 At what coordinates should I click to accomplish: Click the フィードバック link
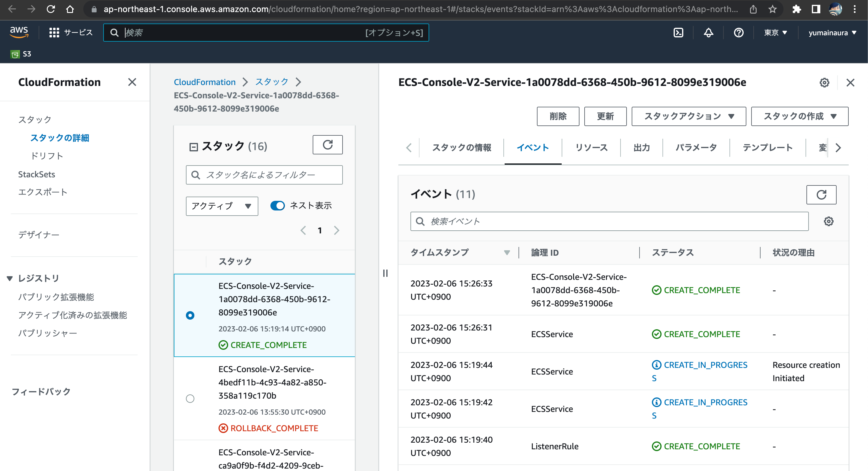(41, 392)
